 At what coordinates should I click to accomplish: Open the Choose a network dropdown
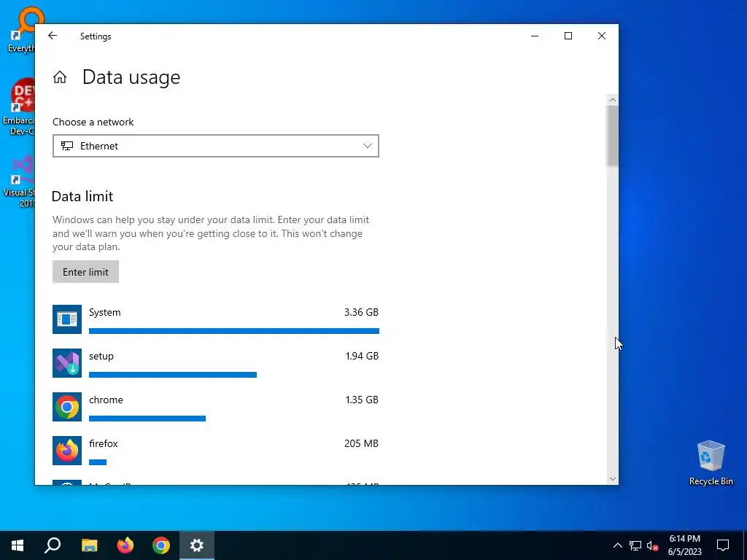(216, 146)
